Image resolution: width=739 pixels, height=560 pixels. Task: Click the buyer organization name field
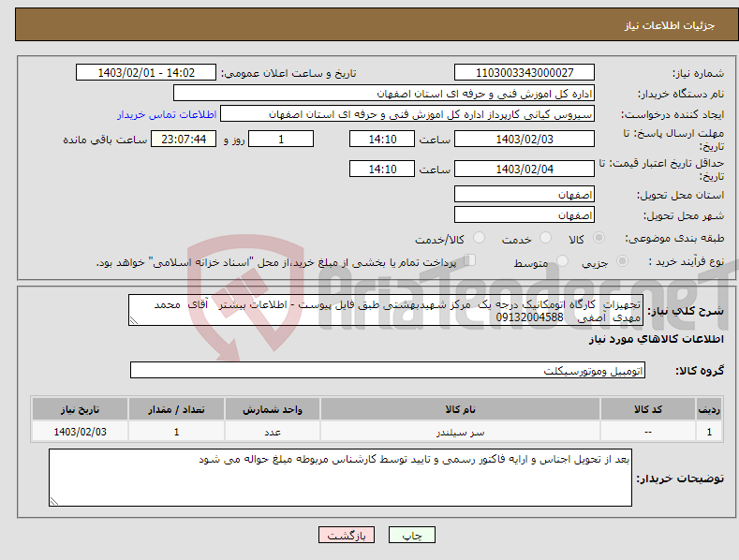click(384, 94)
